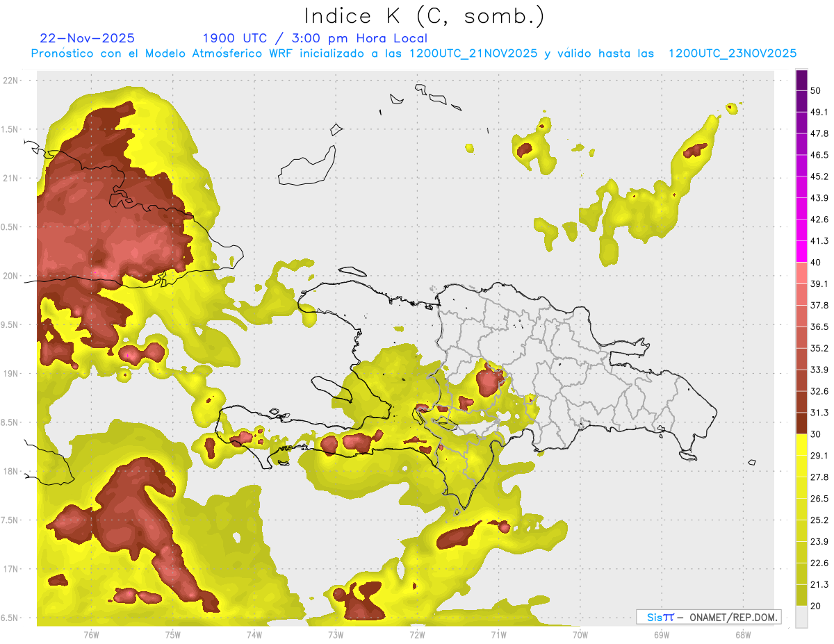The image size is (834, 644).
Task: Click the '22N' latitude label
Action: point(12,81)
